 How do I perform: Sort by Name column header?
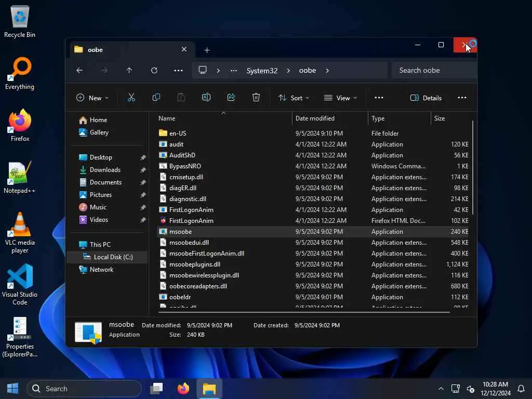point(224,118)
